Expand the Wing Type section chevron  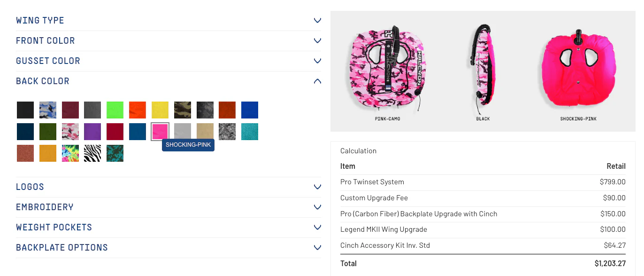(317, 21)
